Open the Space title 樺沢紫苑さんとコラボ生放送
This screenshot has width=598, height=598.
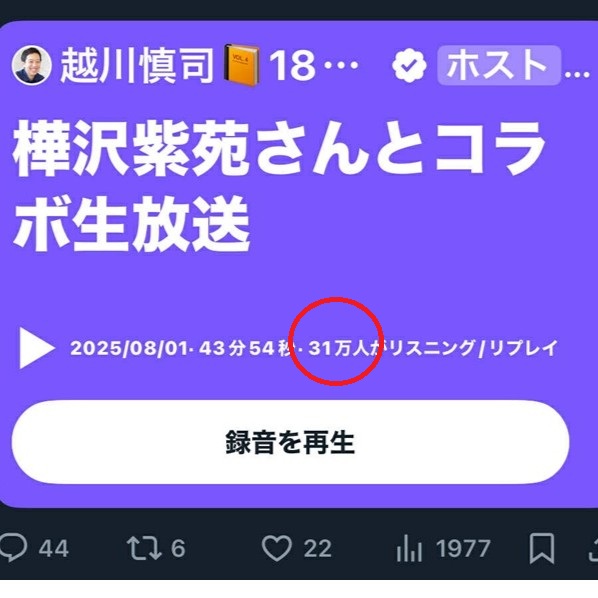tap(279, 186)
